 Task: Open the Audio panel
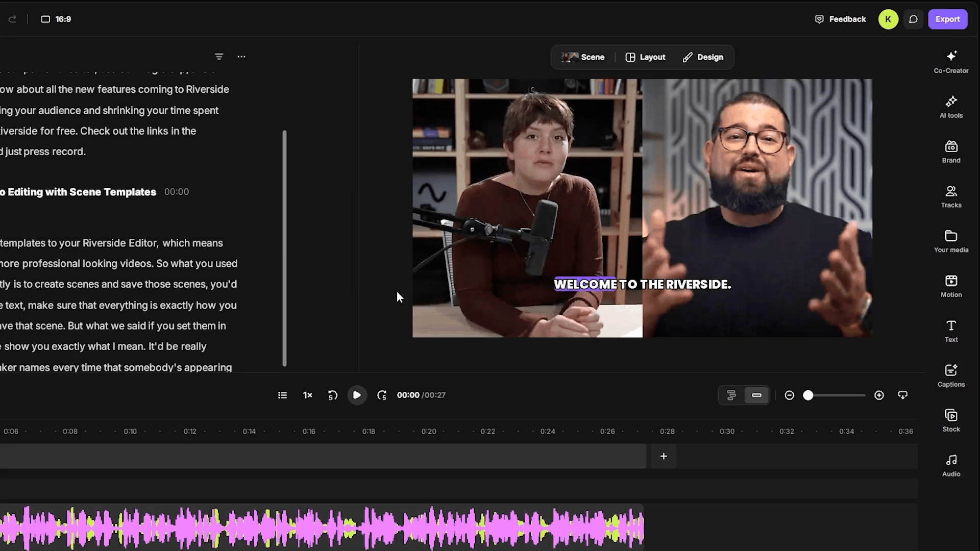[x=951, y=466]
